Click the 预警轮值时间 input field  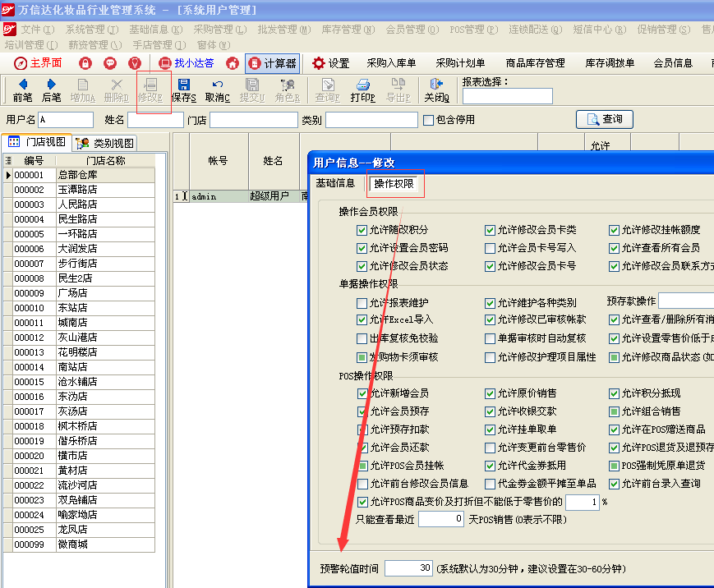coord(408,568)
